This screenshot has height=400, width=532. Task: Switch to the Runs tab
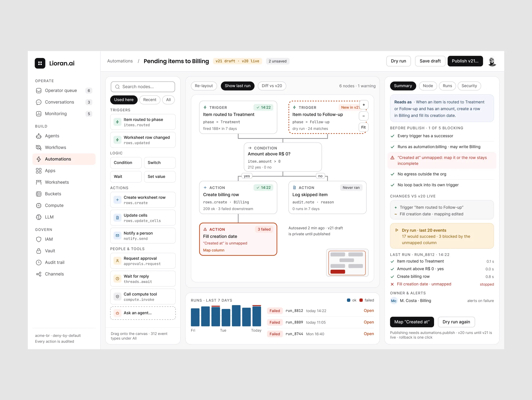point(447,86)
